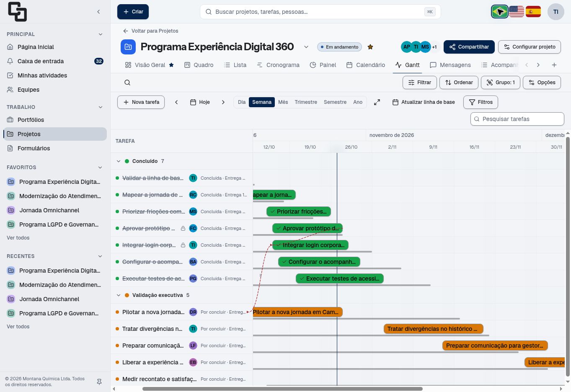Image resolution: width=571 pixels, height=392 pixels.
Task: Collapse the Concluído task group
Action: (119, 161)
